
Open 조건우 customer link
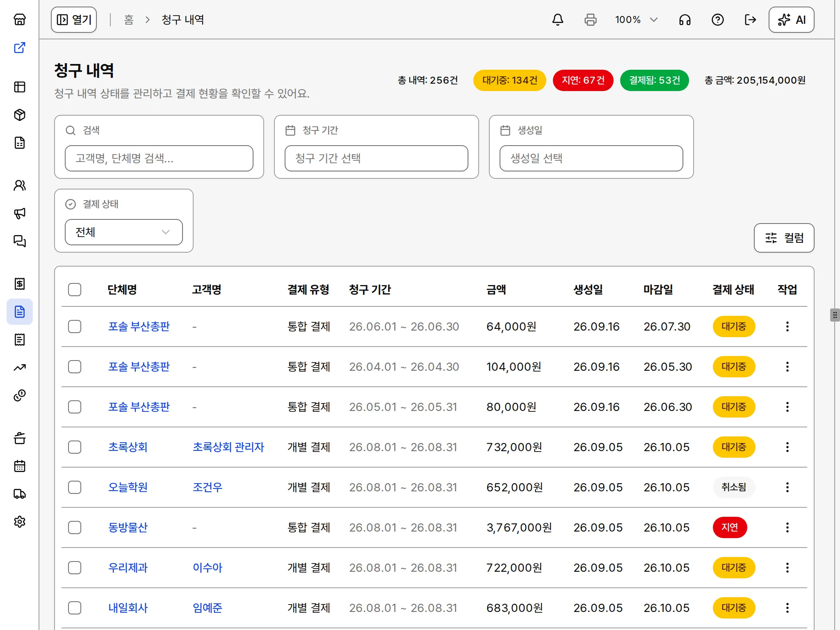[208, 487]
